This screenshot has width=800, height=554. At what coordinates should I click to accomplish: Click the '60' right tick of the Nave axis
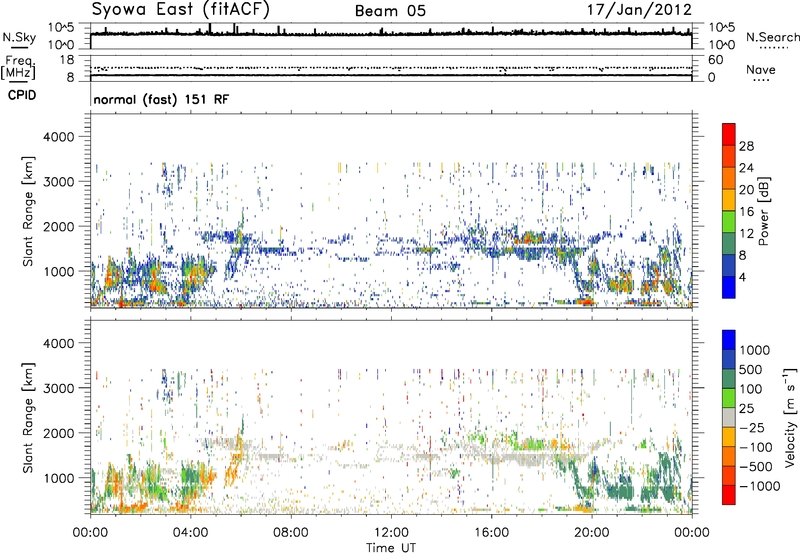click(715, 60)
